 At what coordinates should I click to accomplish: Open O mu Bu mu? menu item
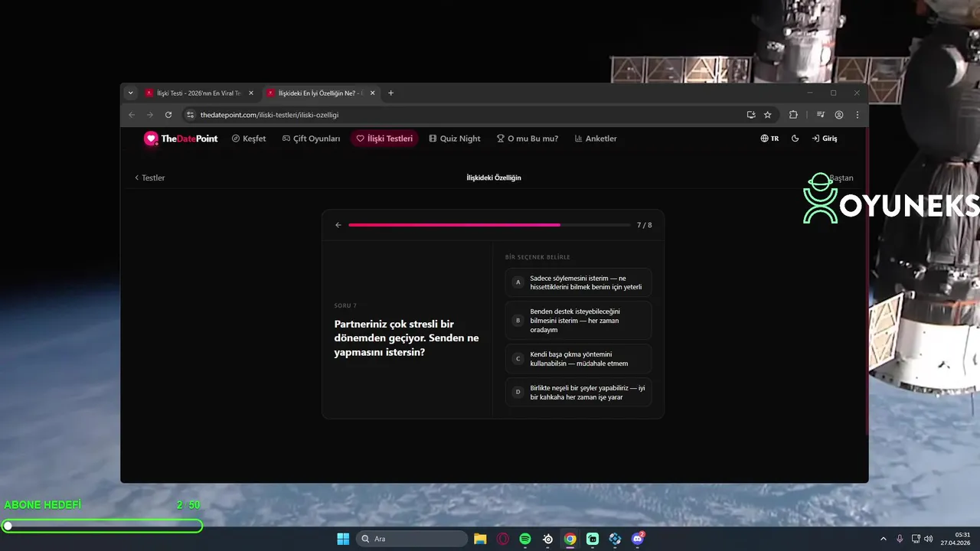[x=528, y=139]
